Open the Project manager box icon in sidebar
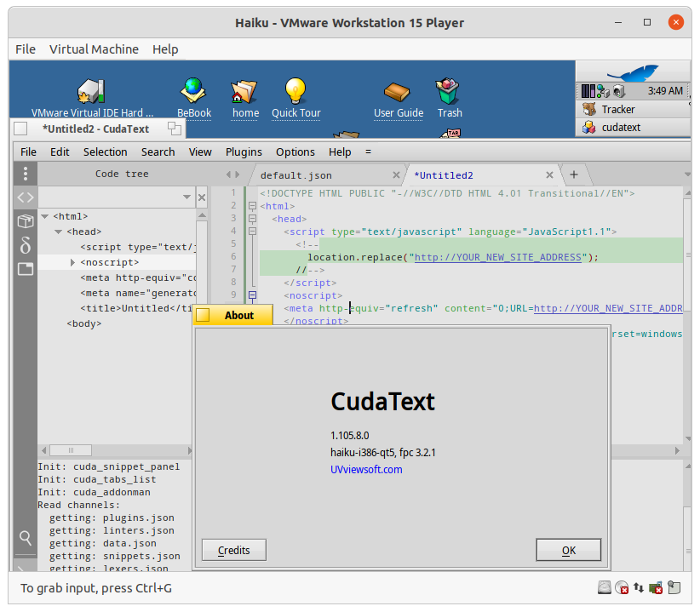 26,221
